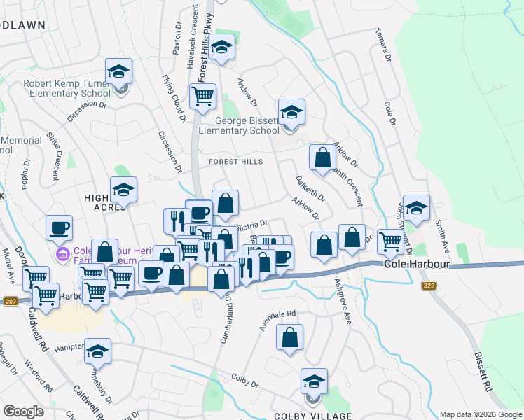
Task: Click shopping bag marker below Avondale Rd
Action: [290, 337]
